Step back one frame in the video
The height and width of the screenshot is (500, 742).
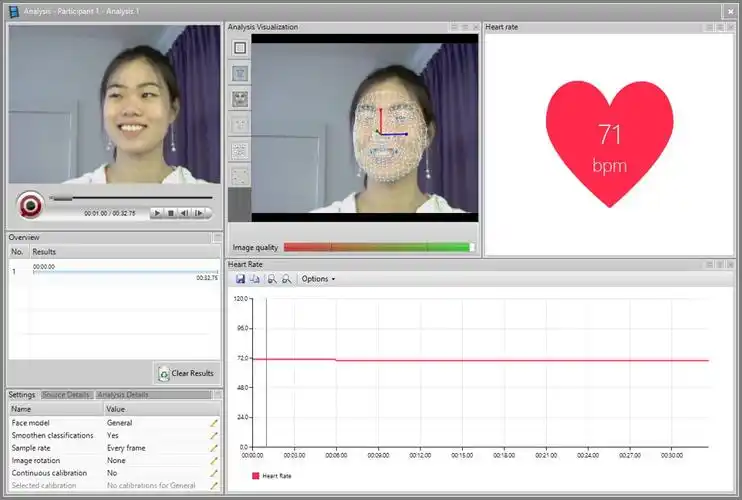pos(185,213)
